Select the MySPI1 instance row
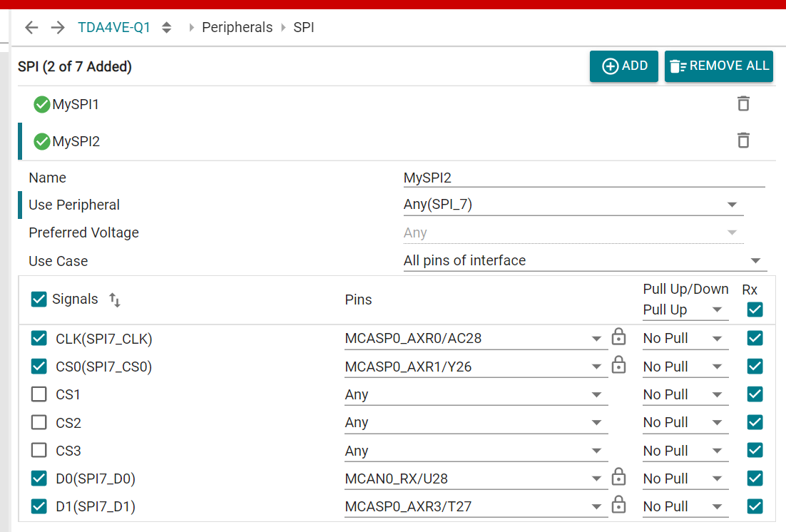The image size is (786, 532). click(397, 104)
